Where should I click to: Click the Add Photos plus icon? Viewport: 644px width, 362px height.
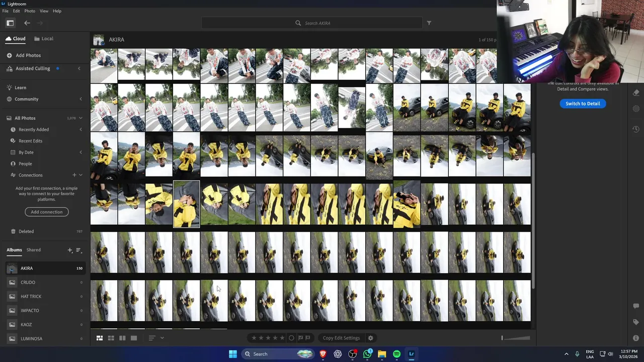click(x=9, y=55)
